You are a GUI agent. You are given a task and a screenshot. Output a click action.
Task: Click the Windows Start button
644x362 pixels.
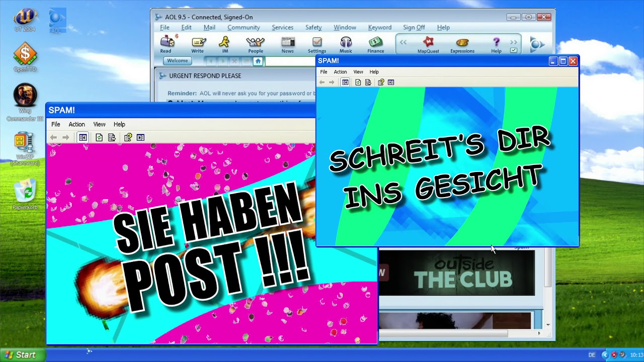click(x=23, y=355)
